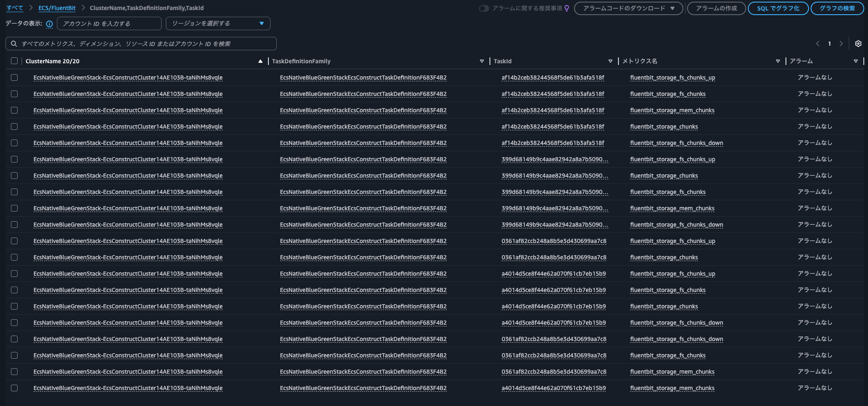This screenshot has height=406, width=868.
Task: Click the previous page arrow icon
Action: click(817, 44)
